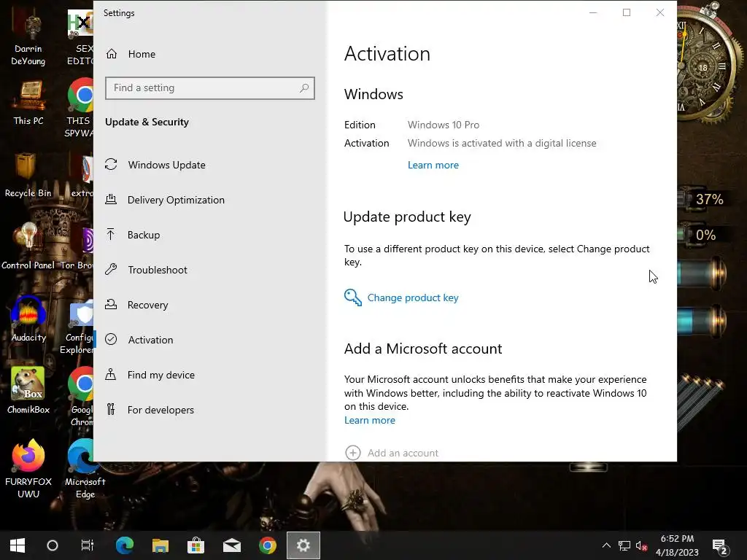Open the Windows Start menu
This screenshot has height=560, width=747.
pos(18,545)
